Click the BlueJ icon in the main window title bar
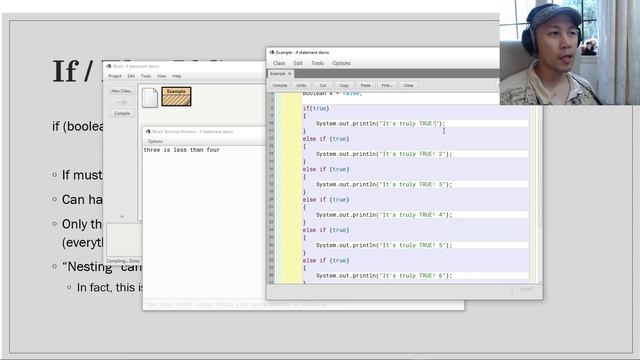 point(109,66)
